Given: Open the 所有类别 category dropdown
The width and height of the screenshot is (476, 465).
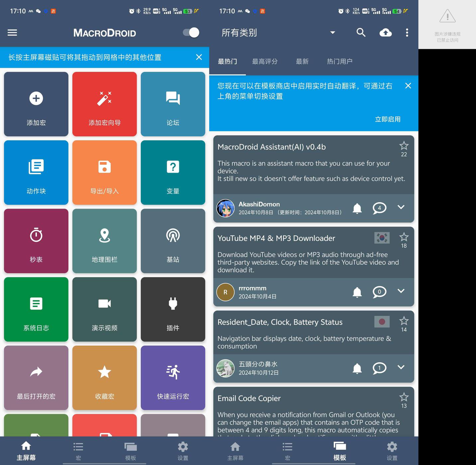Looking at the screenshot, I should pos(278,33).
